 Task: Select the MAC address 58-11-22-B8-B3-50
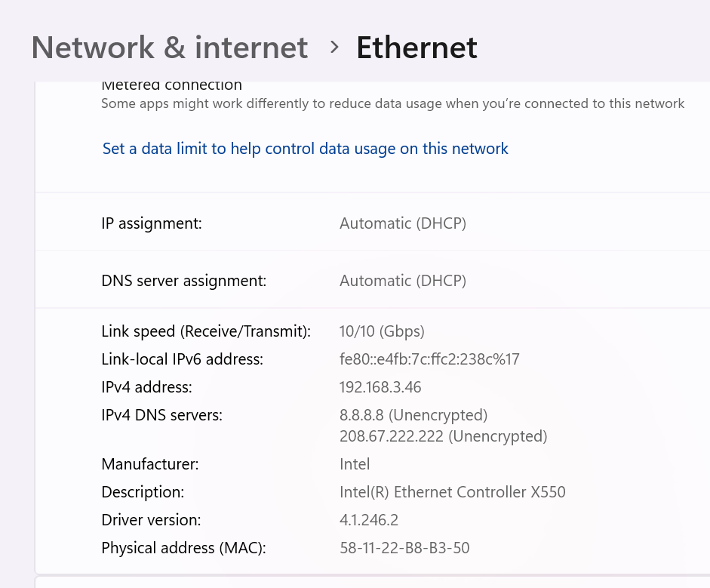point(404,548)
